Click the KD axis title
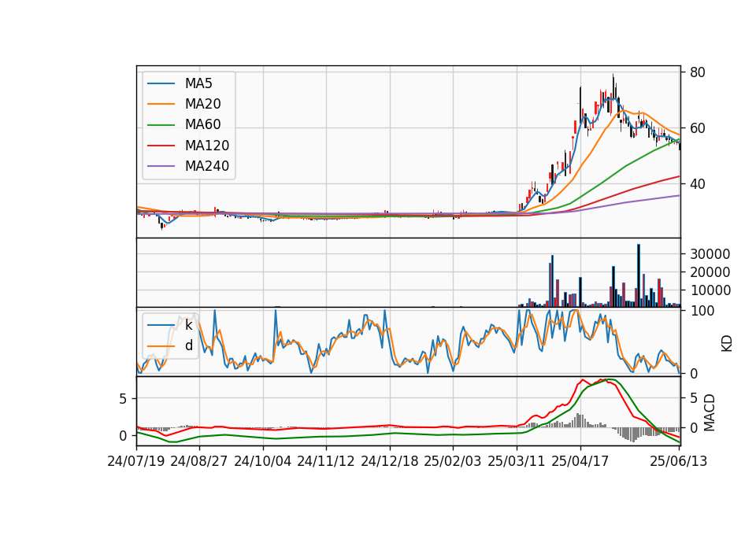The image size is (756, 543). (x=727, y=343)
